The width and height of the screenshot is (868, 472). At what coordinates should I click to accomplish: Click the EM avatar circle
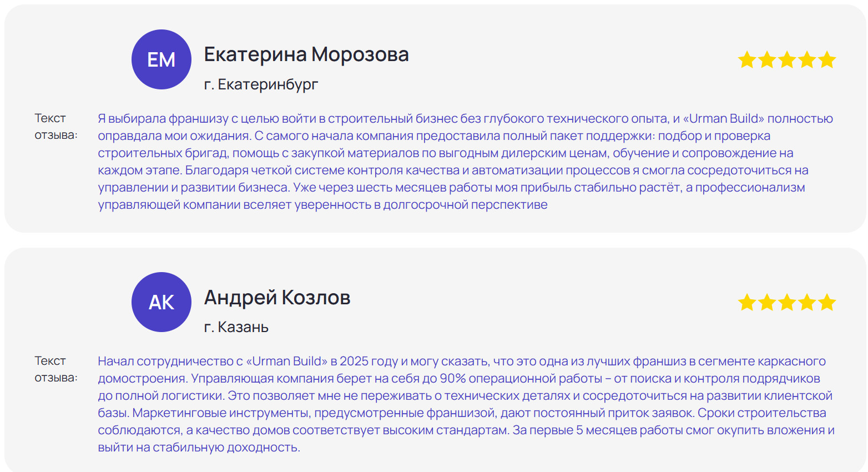point(162,59)
